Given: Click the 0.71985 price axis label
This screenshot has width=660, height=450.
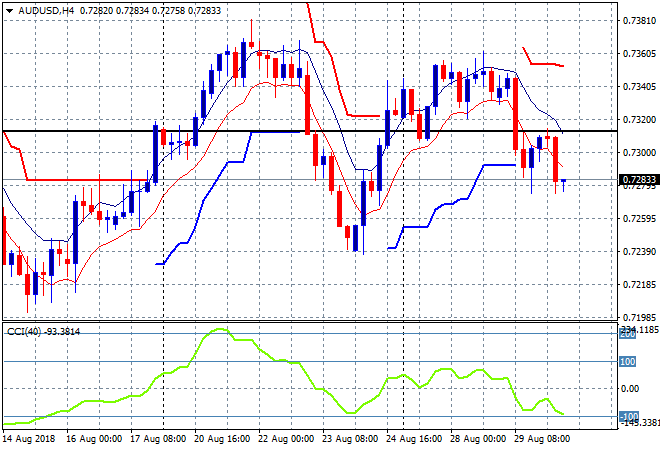Looking at the screenshot, I should tap(639, 317).
